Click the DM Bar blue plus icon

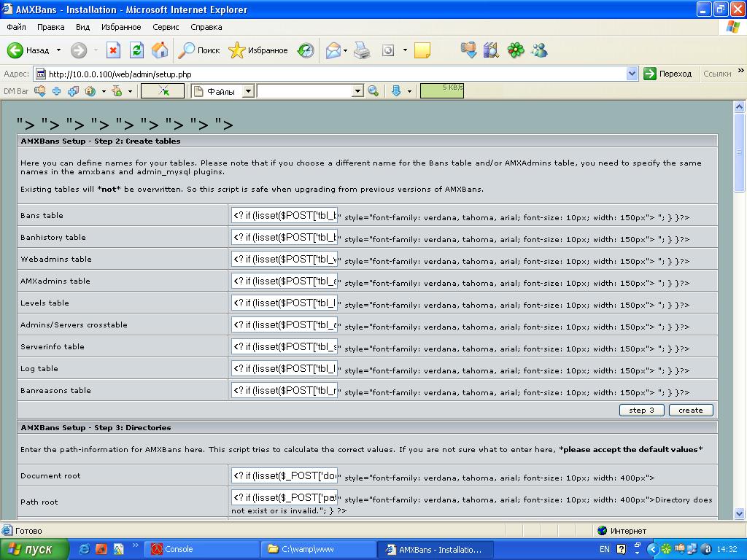pyautogui.click(x=57, y=91)
